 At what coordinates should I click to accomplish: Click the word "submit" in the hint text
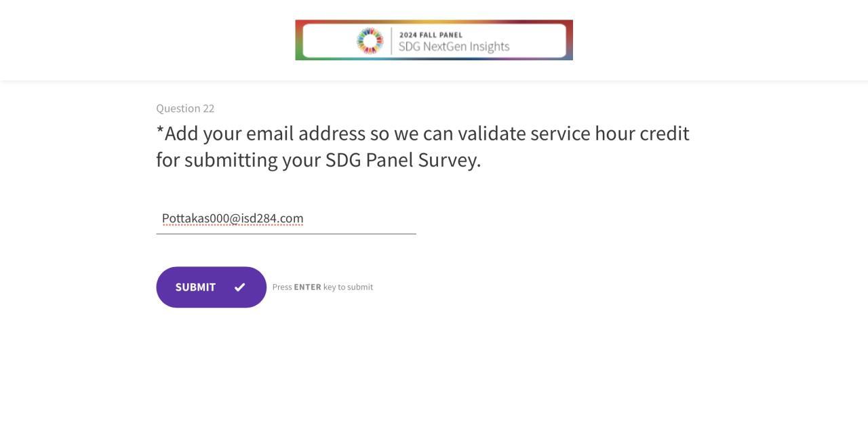360,287
